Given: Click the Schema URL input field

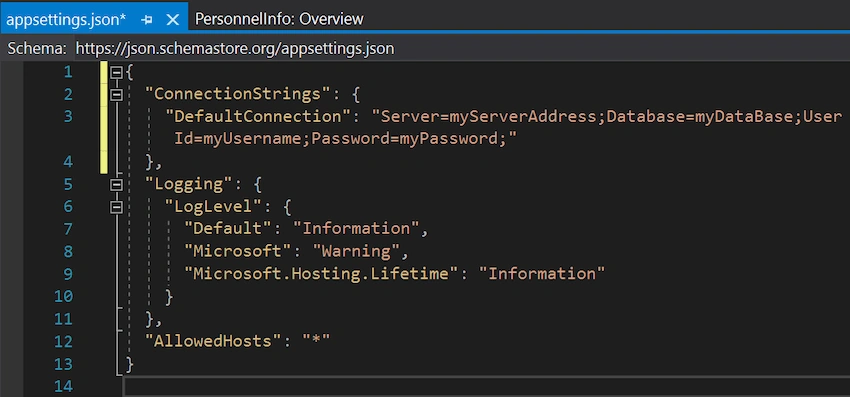Looking at the screenshot, I should click(461, 49).
